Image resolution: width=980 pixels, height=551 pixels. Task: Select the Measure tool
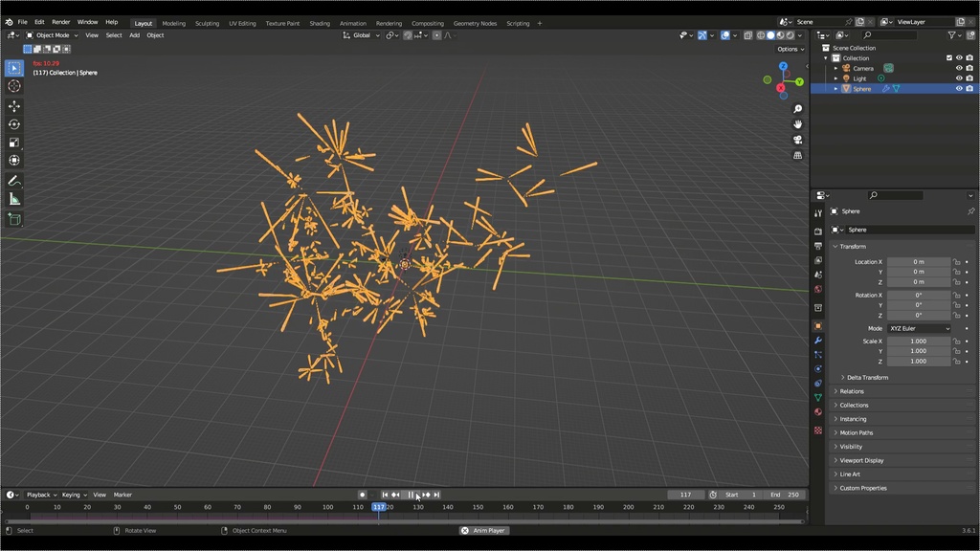(x=14, y=199)
